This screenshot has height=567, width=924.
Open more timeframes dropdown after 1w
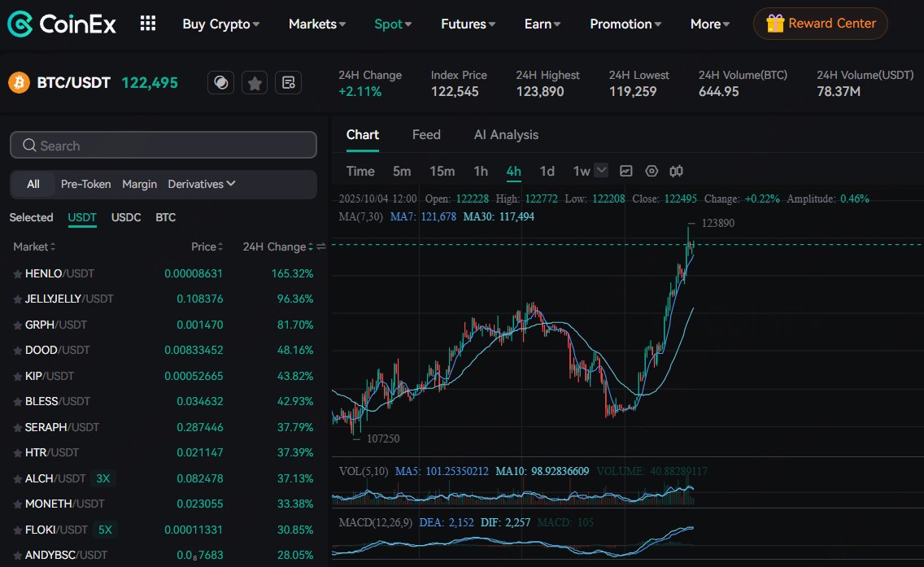[601, 171]
